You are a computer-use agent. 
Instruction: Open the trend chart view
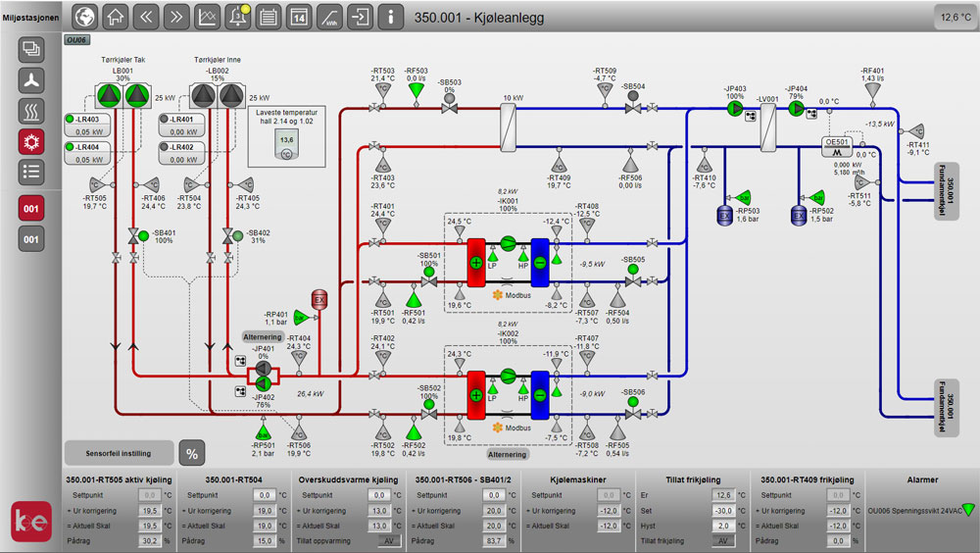[207, 17]
